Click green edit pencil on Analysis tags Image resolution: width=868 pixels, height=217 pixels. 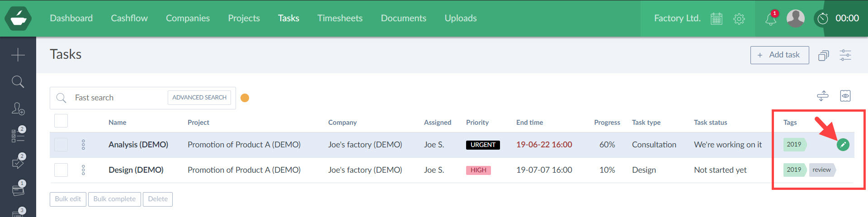pos(843,145)
